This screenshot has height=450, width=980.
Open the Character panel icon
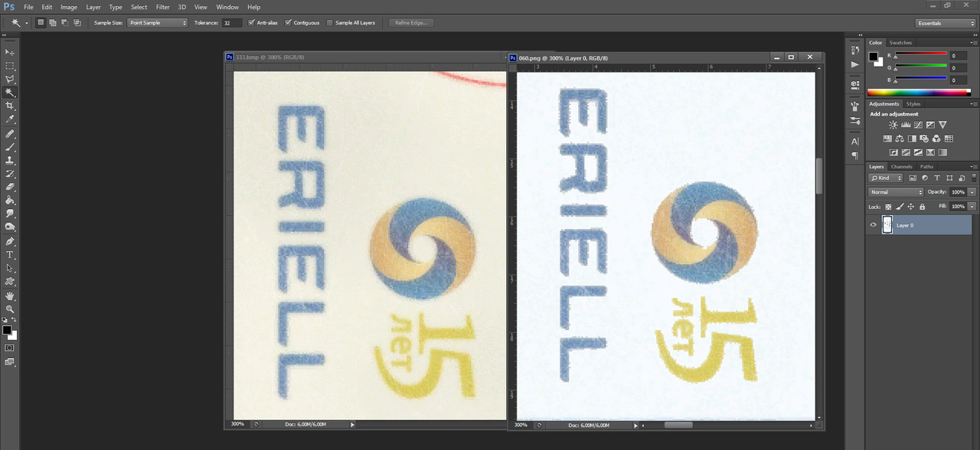[855, 142]
